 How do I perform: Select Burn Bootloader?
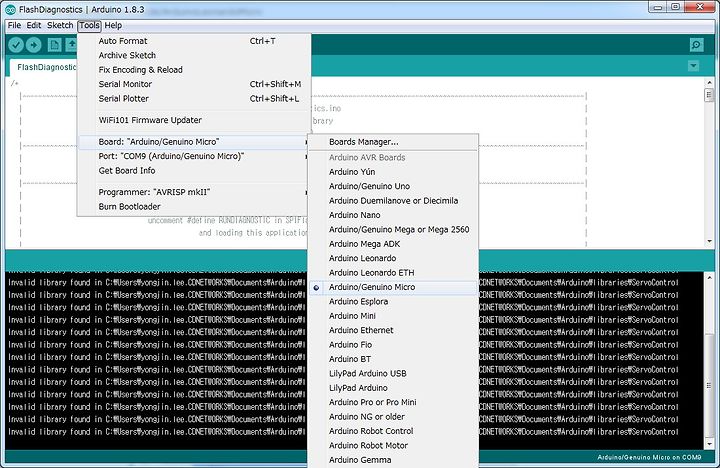[194, 207]
